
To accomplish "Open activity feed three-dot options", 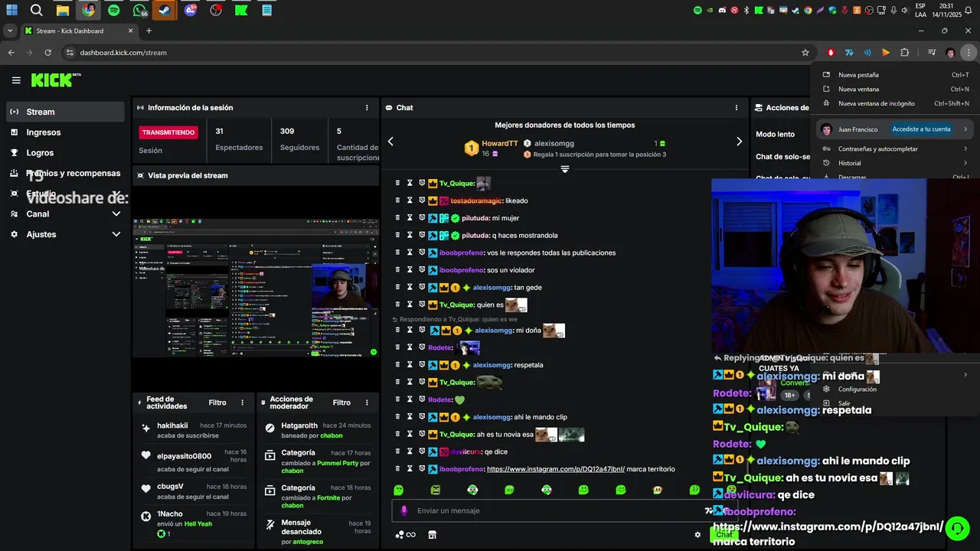I will pos(243,403).
